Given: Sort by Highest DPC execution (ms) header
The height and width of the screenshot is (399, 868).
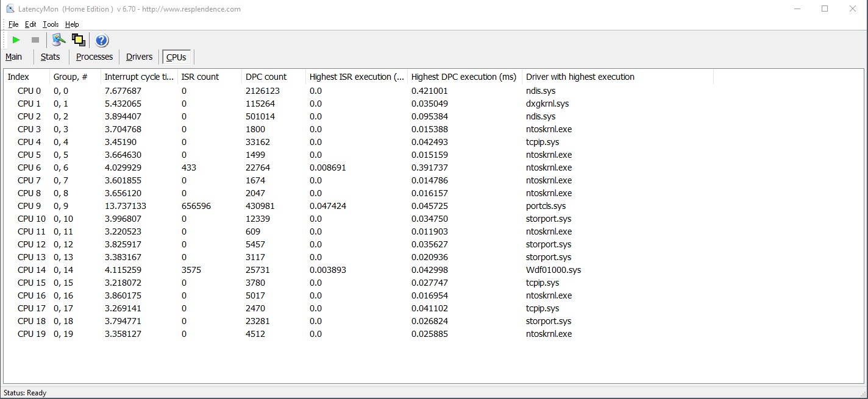Looking at the screenshot, I should (464, 77).
